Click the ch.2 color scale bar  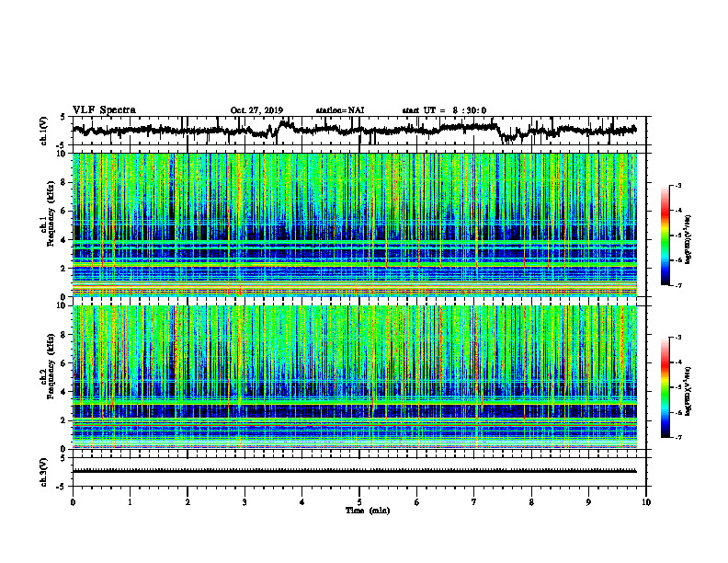[665, 387]
